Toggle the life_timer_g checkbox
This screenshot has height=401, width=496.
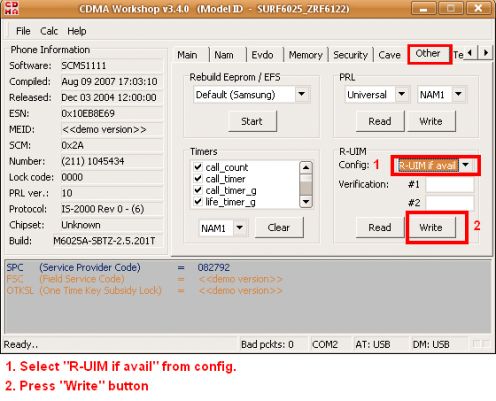(198, 202)
